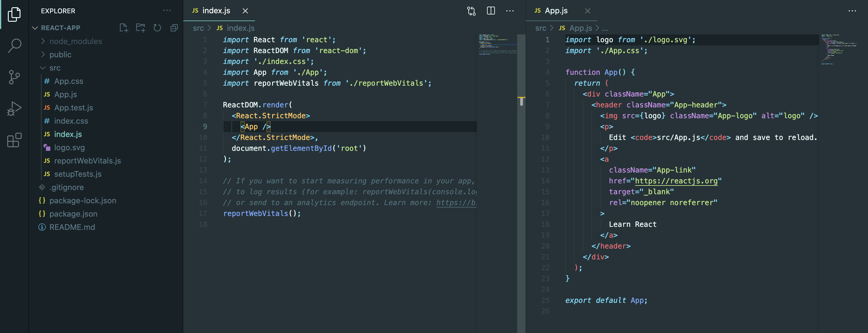Expand the public folder
The image size is (868, 333).
pos(60,55)
